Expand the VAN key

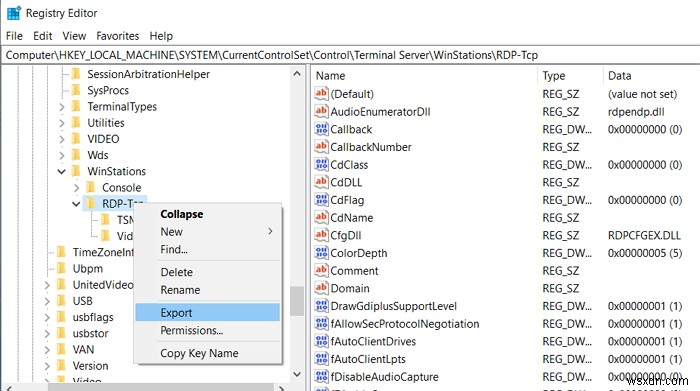point(47,349)
